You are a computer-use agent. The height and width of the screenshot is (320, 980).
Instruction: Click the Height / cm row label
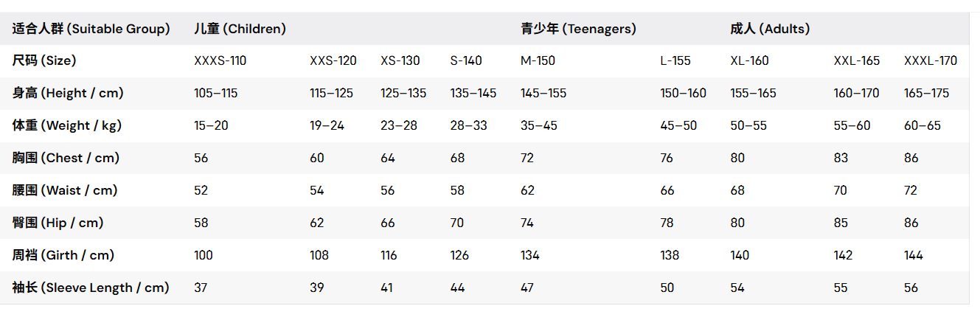point(68,93)
